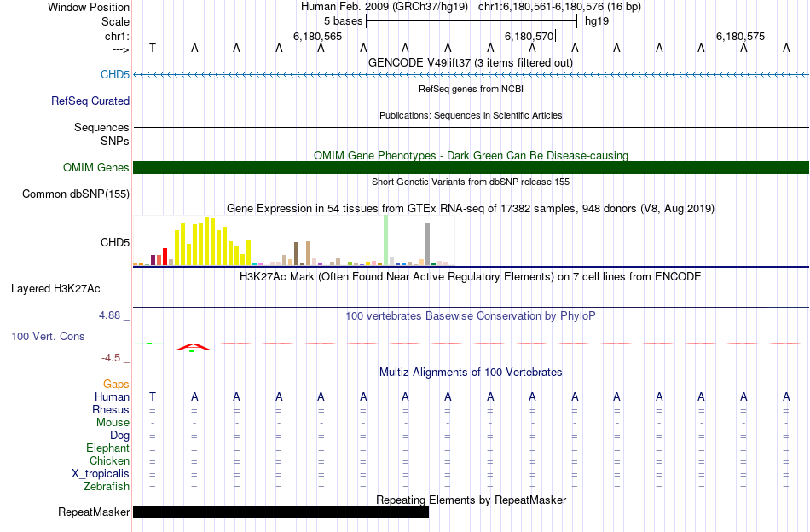This screenshot has height=532, width=810.
Task: Click the Dog alignment row label
Action: tap(119, 436)
